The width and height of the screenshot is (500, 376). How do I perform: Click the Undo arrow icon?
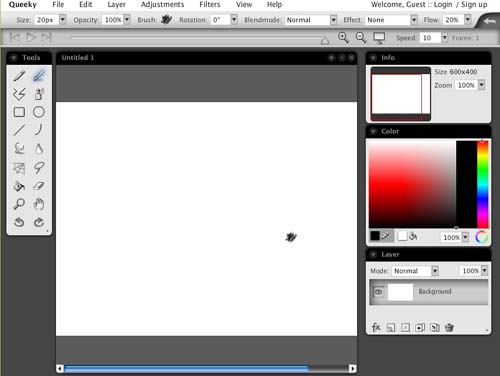[19, 222]
